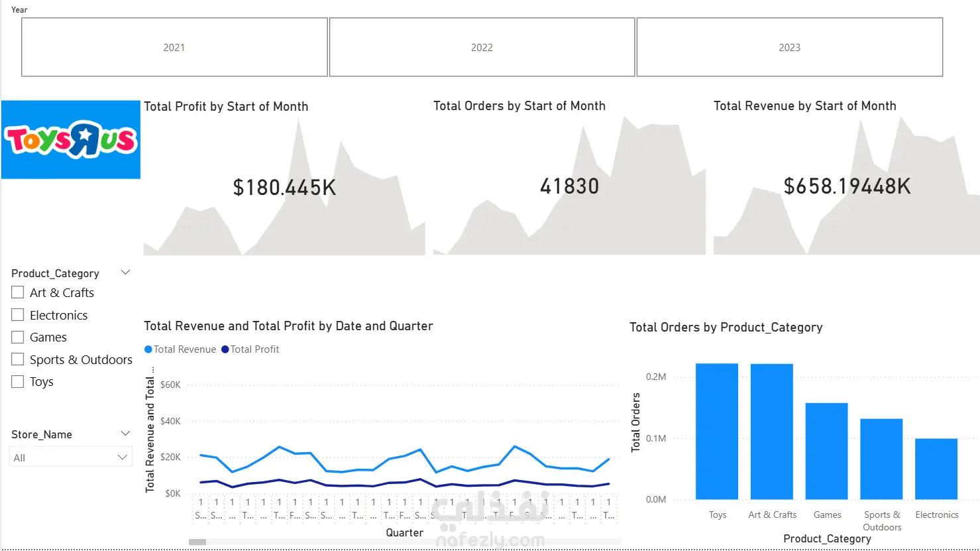Select the Electronics bar in orders chart
The height and width of the screenshot is (551, 980).
click(936, 469)
